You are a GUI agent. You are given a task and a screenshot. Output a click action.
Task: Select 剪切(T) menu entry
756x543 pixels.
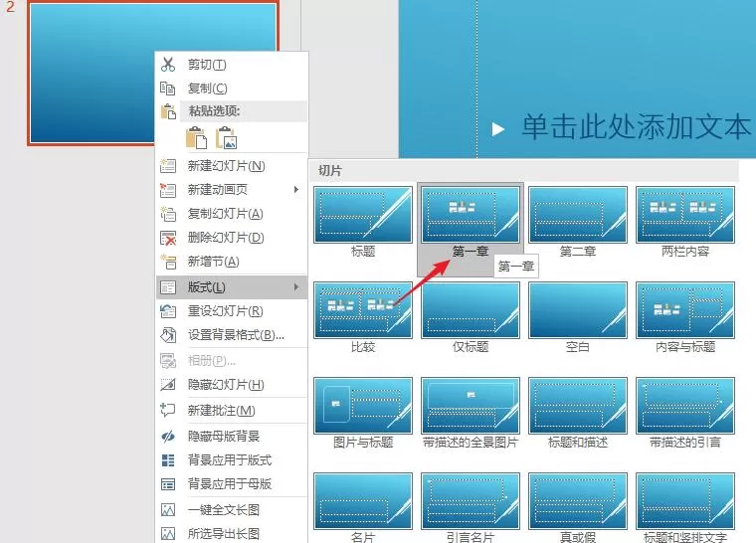[x=232, y=64]
